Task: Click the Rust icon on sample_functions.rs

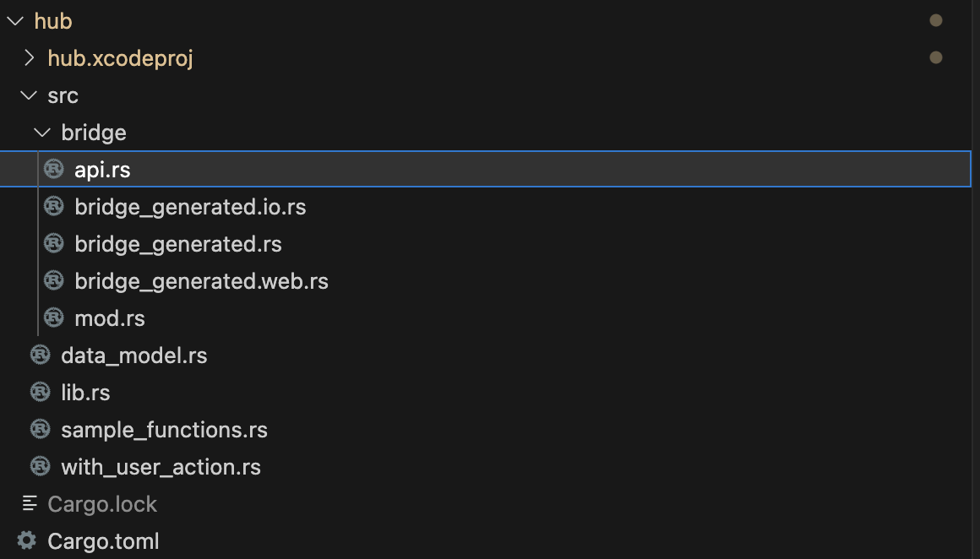Action: pos(40,429)
